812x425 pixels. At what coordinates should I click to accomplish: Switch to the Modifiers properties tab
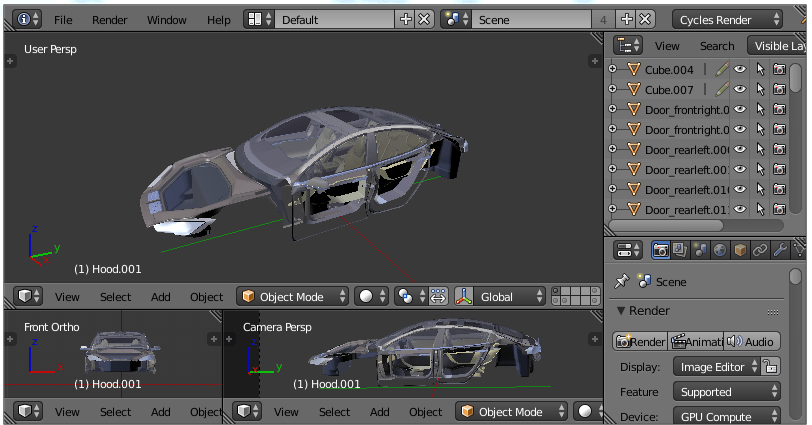[x=780, y=251]
